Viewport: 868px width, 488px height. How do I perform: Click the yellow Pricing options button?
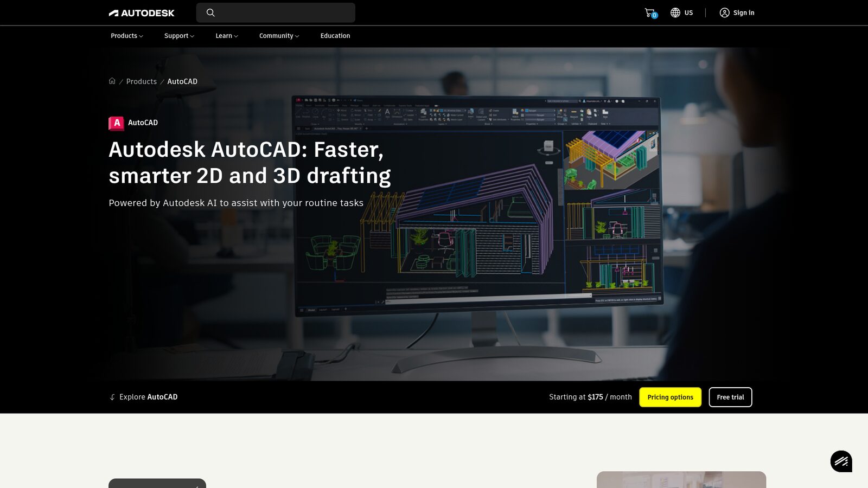[670, 397]
